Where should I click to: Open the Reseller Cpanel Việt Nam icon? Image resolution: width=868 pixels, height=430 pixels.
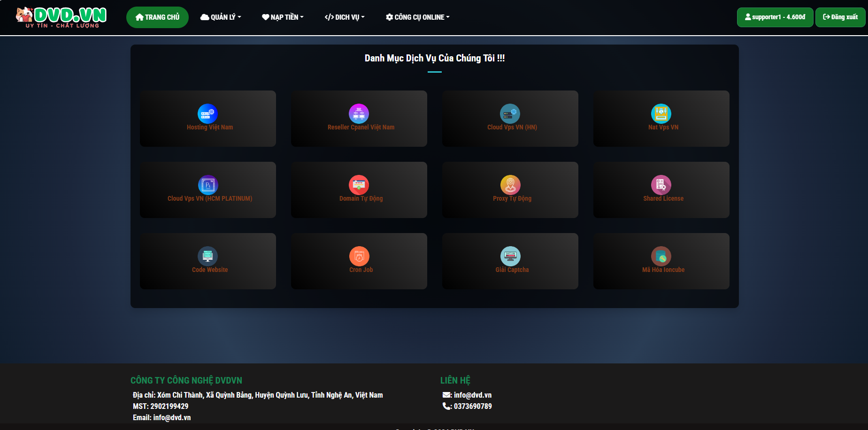[x=359, y=113]
